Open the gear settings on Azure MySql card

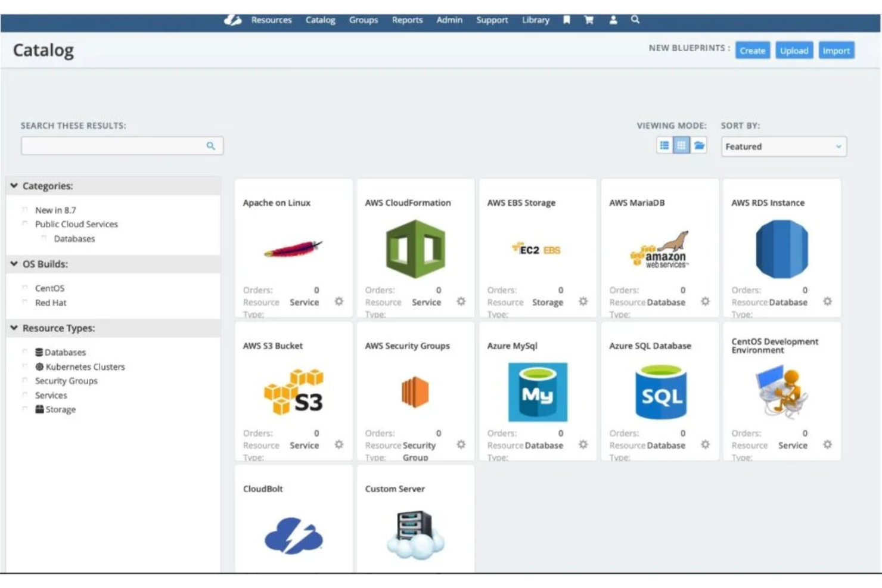point(583,445)
